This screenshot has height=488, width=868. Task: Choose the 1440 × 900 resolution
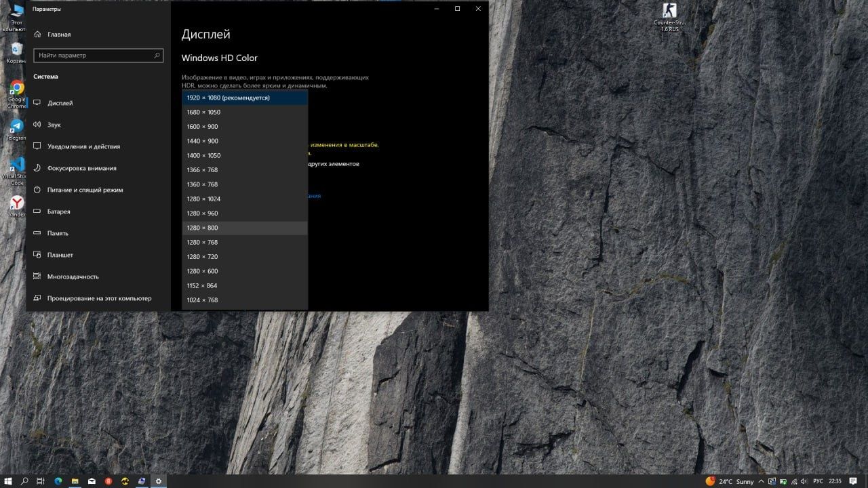point(245,141)
